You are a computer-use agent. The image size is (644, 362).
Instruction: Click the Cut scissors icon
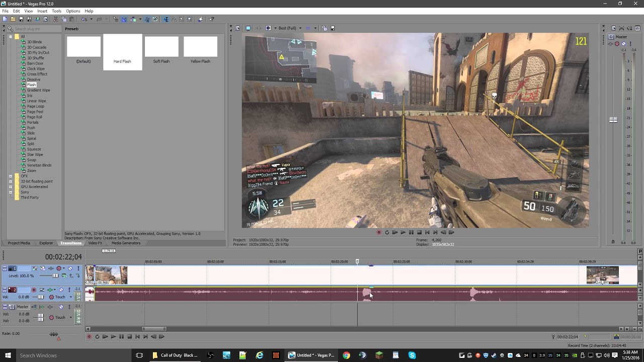[x=55, y=19]
